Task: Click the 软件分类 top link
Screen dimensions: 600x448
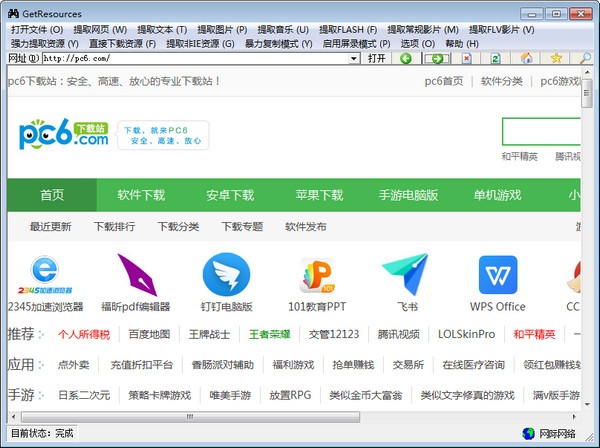Action: 502,81
